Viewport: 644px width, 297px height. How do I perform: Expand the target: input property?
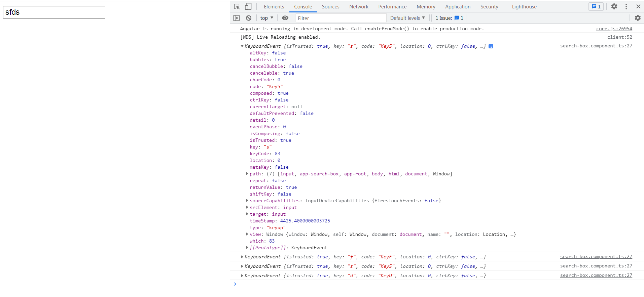(x=247, y=214)
